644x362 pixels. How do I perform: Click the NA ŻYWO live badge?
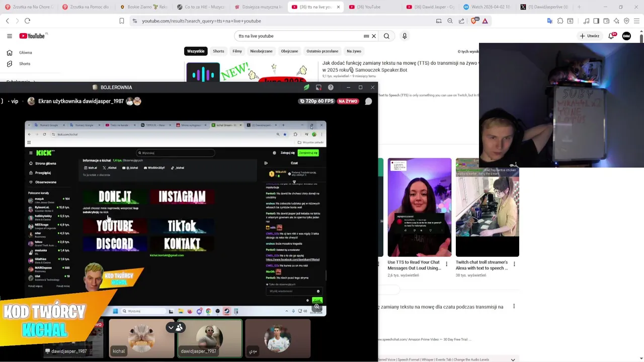(x=348, y=101)
